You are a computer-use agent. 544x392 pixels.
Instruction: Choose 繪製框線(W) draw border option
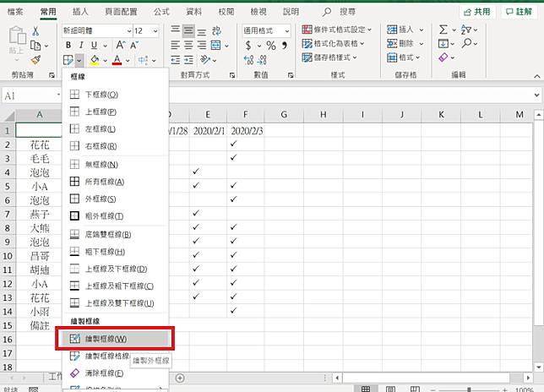tap(115, 339)
